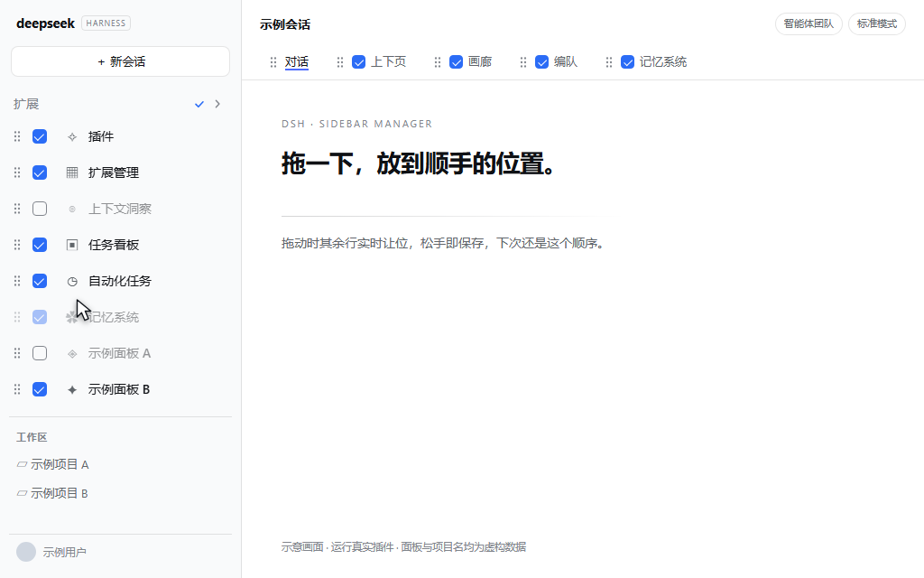The width and height of the screenshot is (924, 578).
Task: Click the 示例面板 B star icon
Action: pyautogui.click(x=72, y=390)
